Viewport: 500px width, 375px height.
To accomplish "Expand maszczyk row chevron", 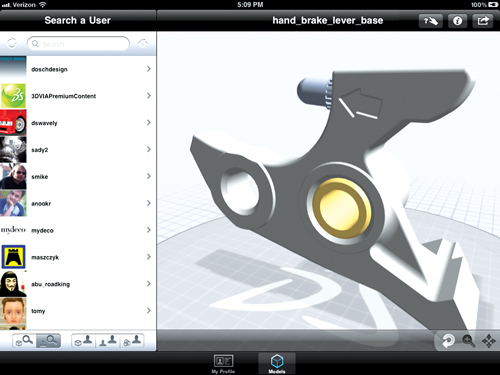I will [149, 257].
